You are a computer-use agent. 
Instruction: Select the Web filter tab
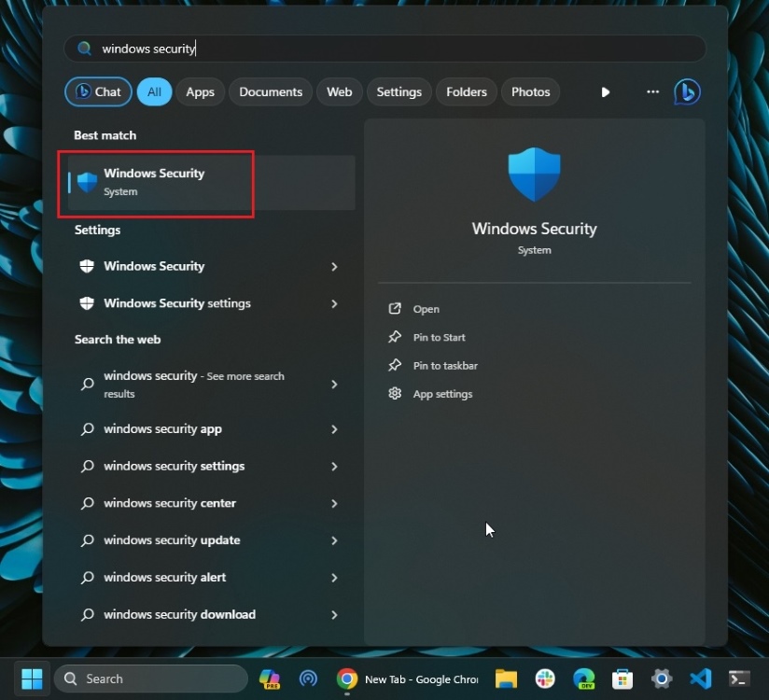340,91
